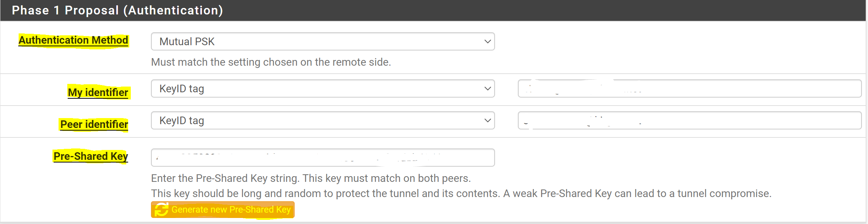Expand the Peer identifier type dropdown
This screenshot has width=868, height=224.
(322, 120)
